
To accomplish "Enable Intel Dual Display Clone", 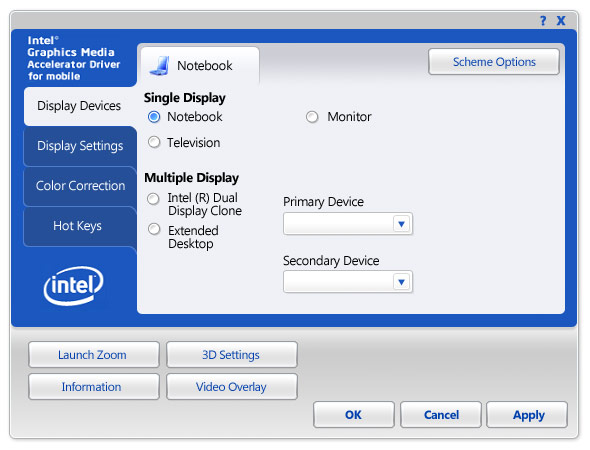I will [154, 199].
